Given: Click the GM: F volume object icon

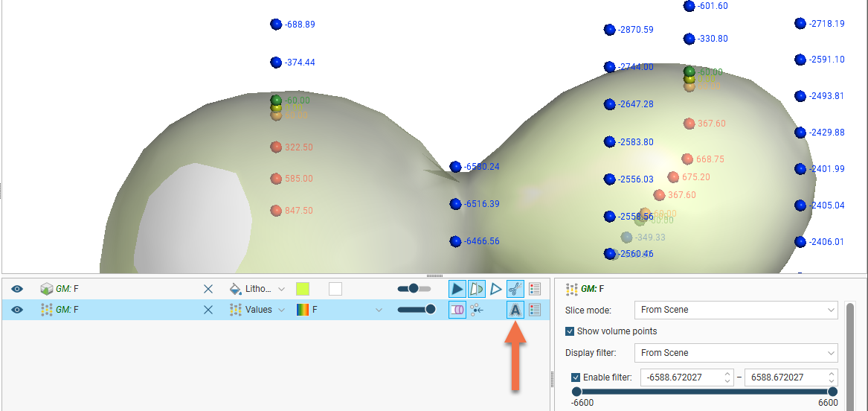Looking at the screenshot, I should (x=47, y=289).
